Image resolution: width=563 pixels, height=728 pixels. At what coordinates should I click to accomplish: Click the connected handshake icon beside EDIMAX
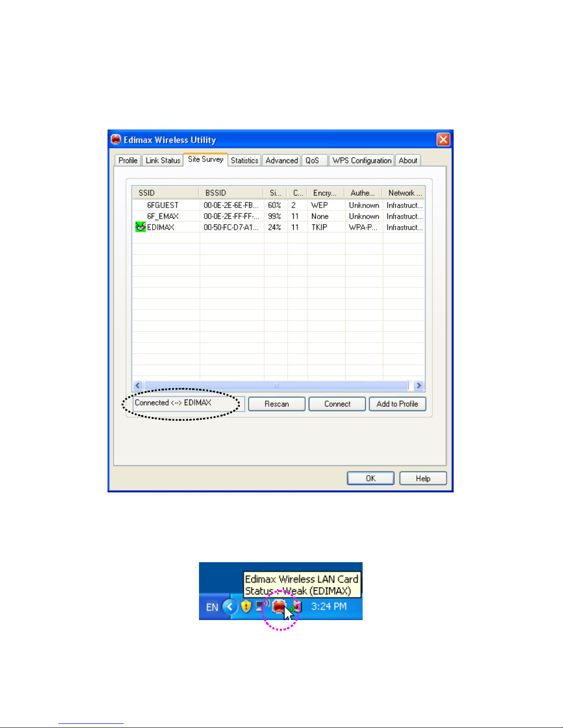(141, 227)
